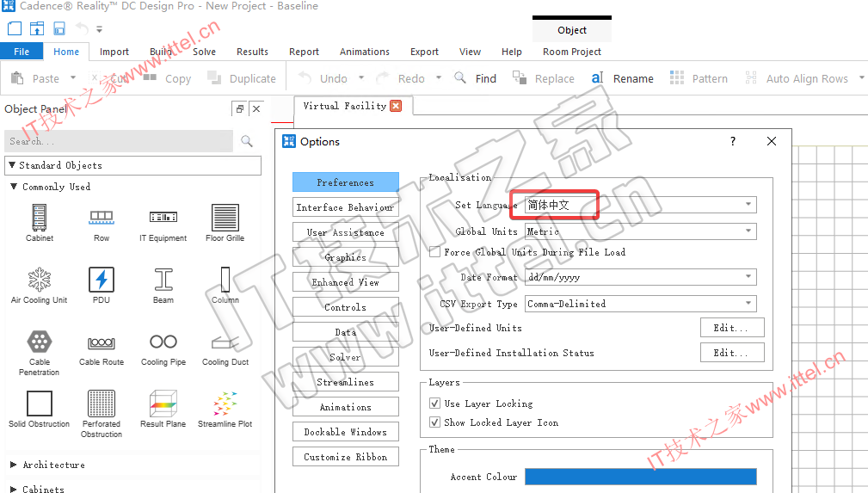Collapse the Commonly Used group
Viewport: 868px width, 493px height.
[x=14, y=187]
